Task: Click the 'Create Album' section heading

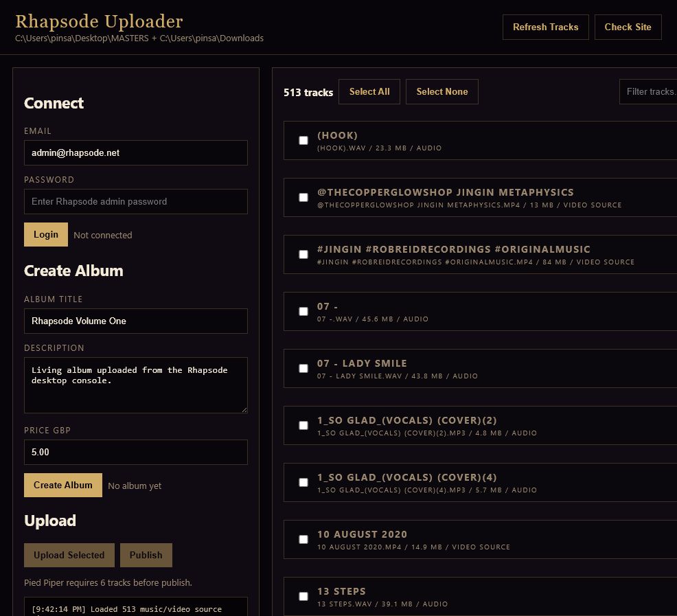Action: click(73, 271)
